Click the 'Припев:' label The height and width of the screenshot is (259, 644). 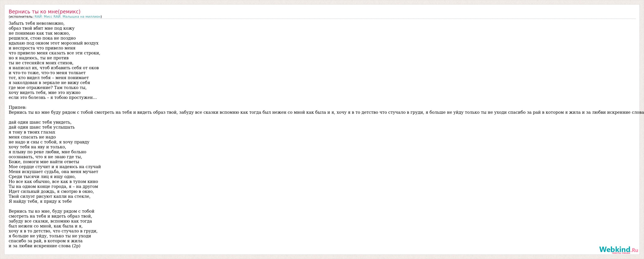(x=18, y=107)
